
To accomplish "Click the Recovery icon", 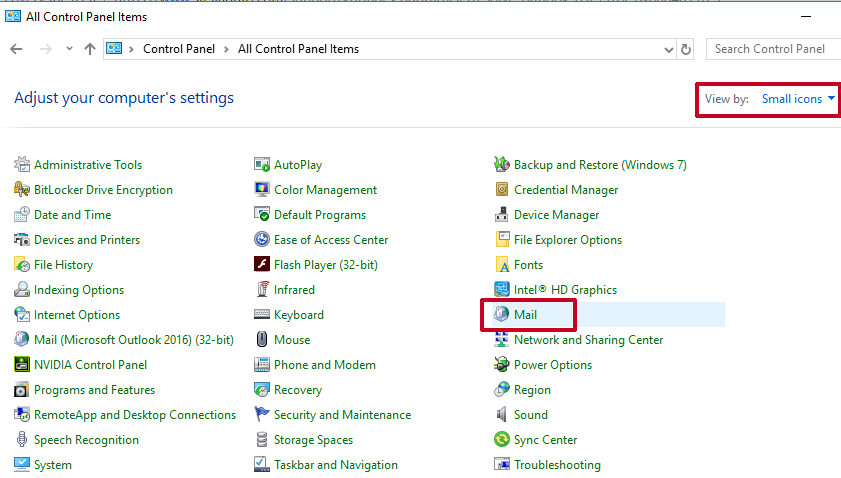I will coord(262,389).
